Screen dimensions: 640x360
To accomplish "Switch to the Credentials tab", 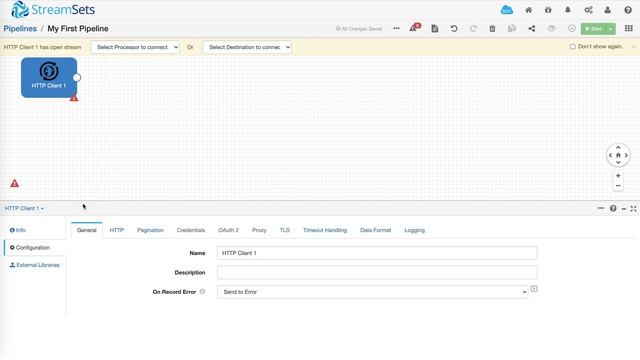I will point(191,230).
